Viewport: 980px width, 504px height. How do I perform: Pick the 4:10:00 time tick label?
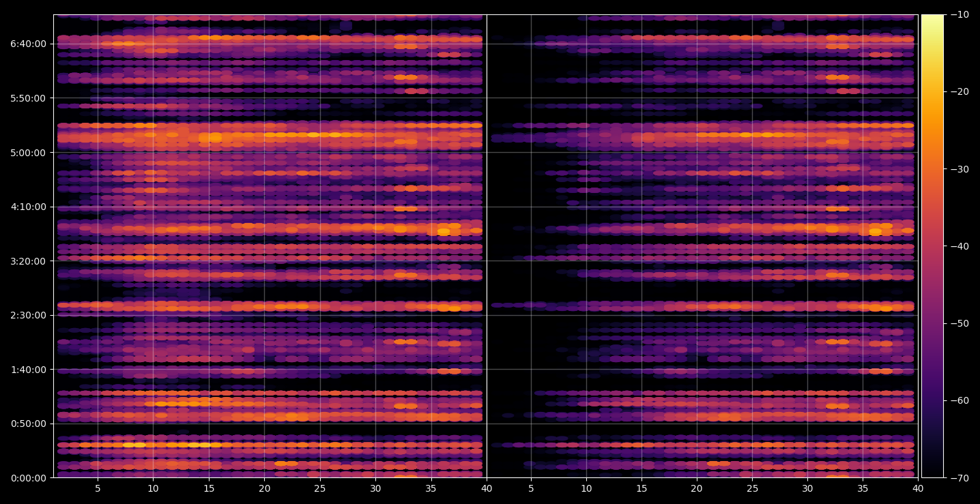click(28, 207)
